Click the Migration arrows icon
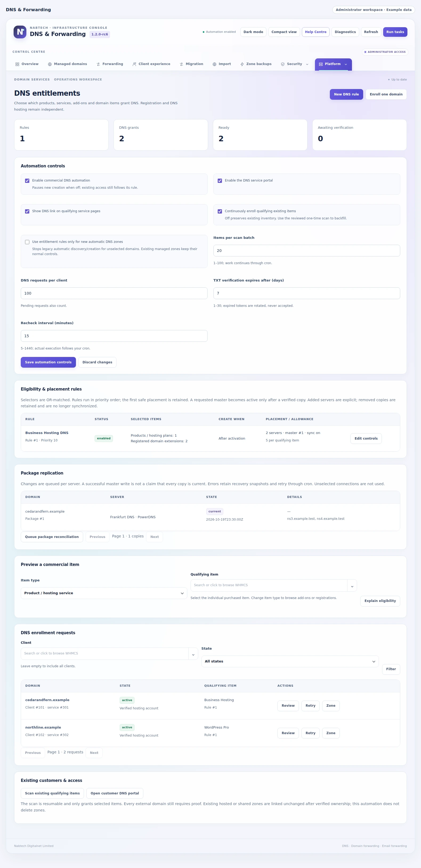Viewport: 421px width, 868px height. click(181, 64)
